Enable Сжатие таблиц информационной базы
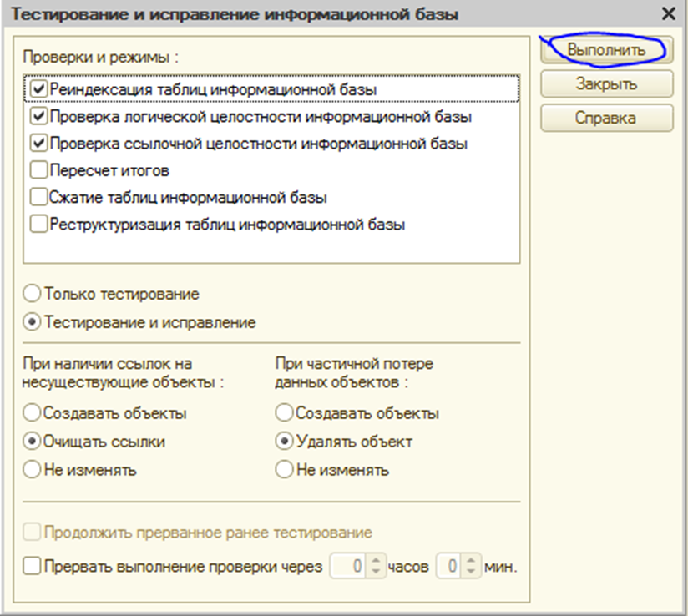This screenshot has width=688, height=616. click(x=38, y=198)
